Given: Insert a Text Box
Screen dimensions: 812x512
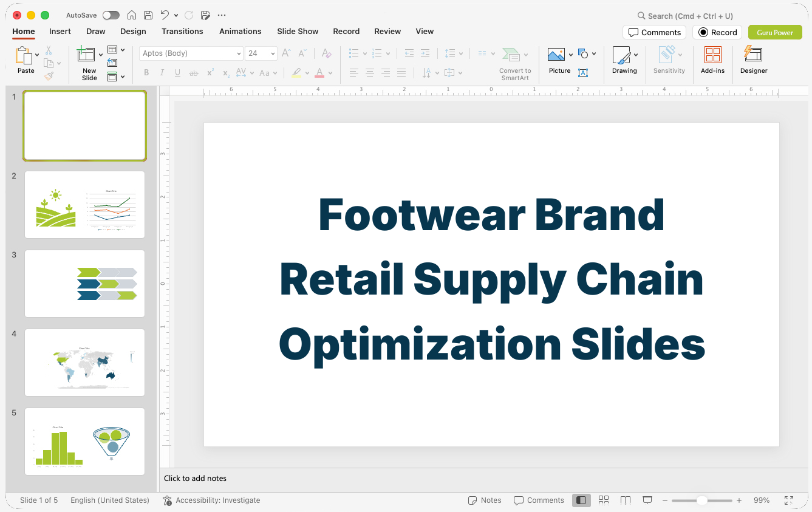Looking at the screenshot, I should coord(583,73).
